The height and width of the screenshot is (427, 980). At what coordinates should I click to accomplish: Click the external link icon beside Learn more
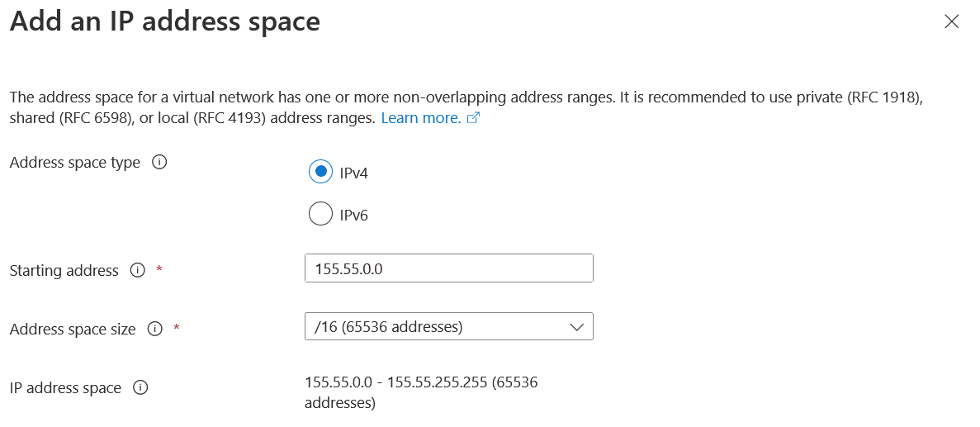click(x=473, y=118)
